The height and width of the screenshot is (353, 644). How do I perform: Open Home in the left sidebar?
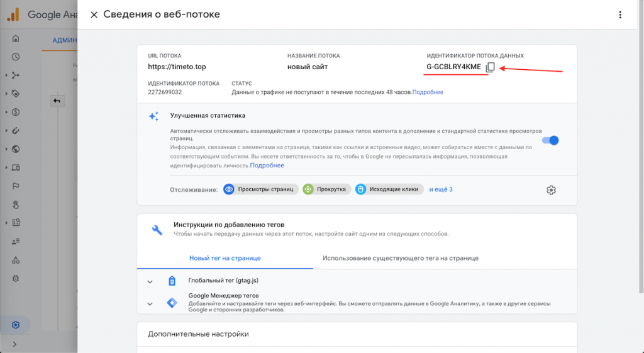[16, 38]
